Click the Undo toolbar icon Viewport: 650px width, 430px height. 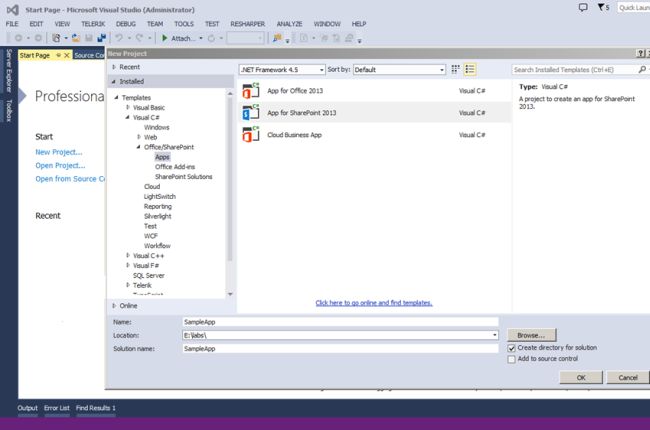(x=119, y=38)
